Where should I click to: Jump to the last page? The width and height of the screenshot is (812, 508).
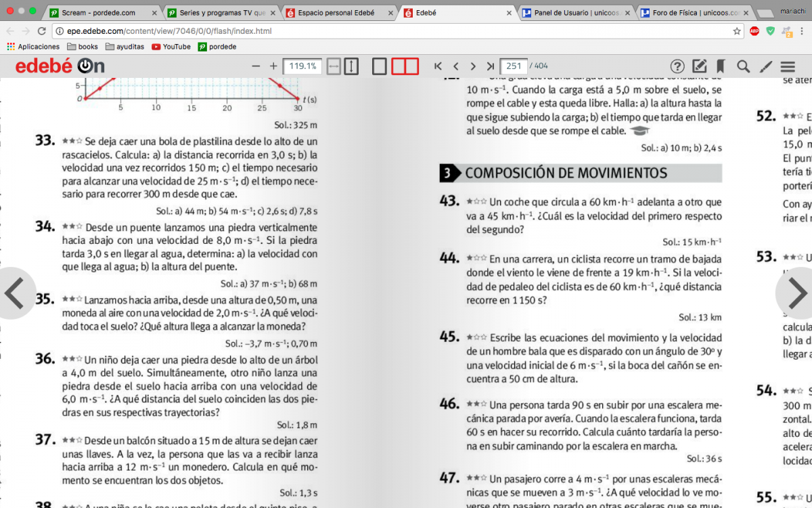[491, 66]
